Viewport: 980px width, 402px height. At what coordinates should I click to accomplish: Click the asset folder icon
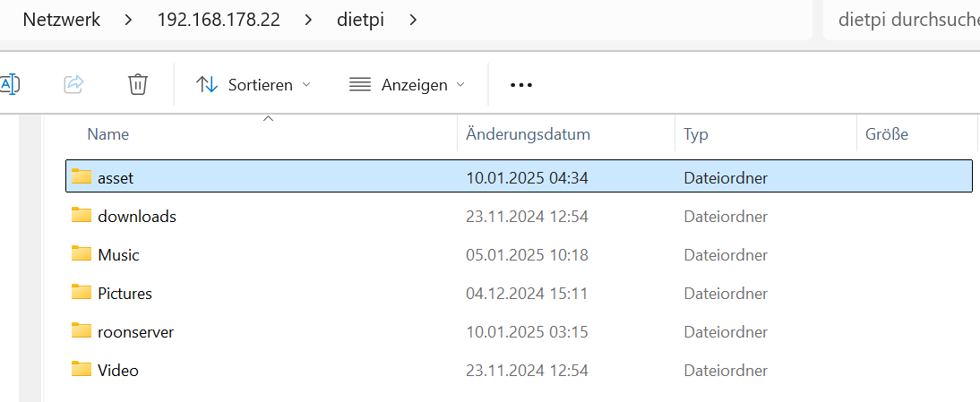82,177
